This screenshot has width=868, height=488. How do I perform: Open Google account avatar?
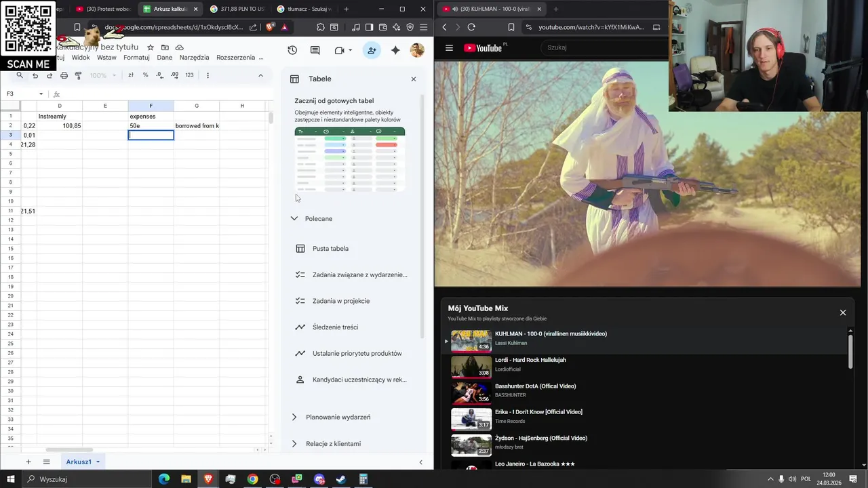pyautogui.click(x=417, y=50)
